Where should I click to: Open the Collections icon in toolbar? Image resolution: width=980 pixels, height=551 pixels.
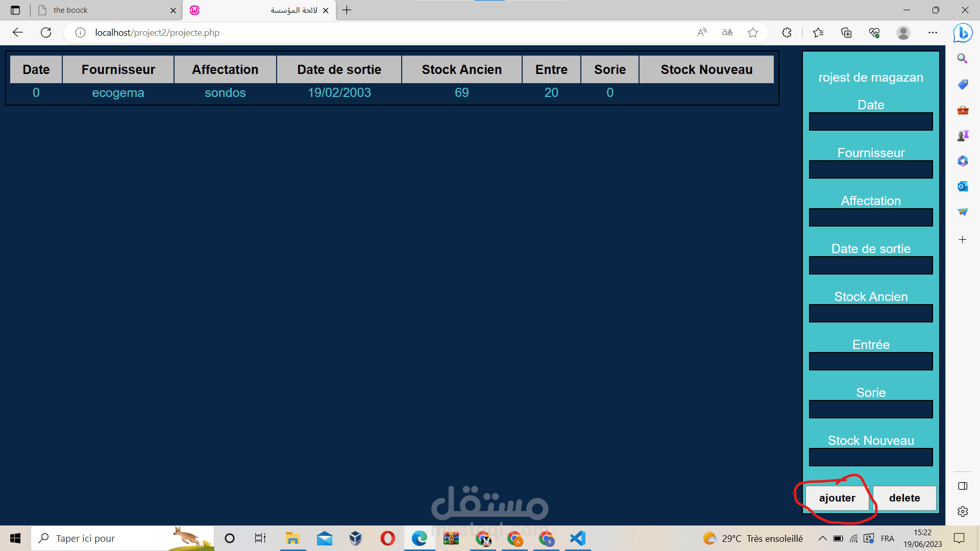tap(846, 33)
